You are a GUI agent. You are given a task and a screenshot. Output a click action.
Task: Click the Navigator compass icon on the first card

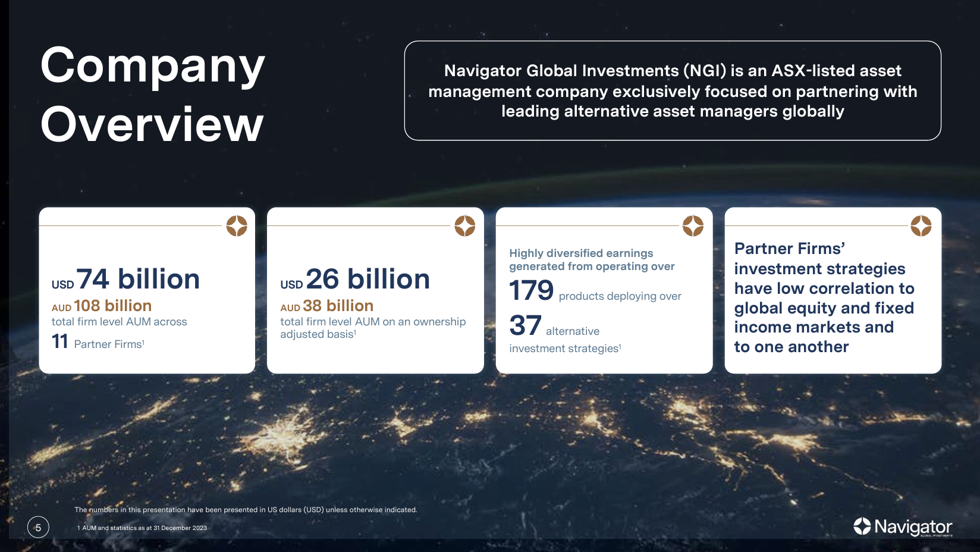237,227
